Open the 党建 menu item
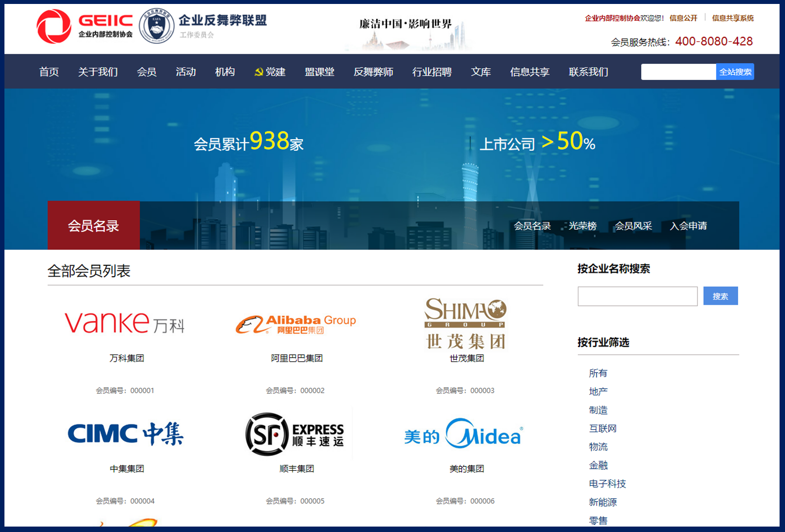The image size is (785, 532). [270, 72]
